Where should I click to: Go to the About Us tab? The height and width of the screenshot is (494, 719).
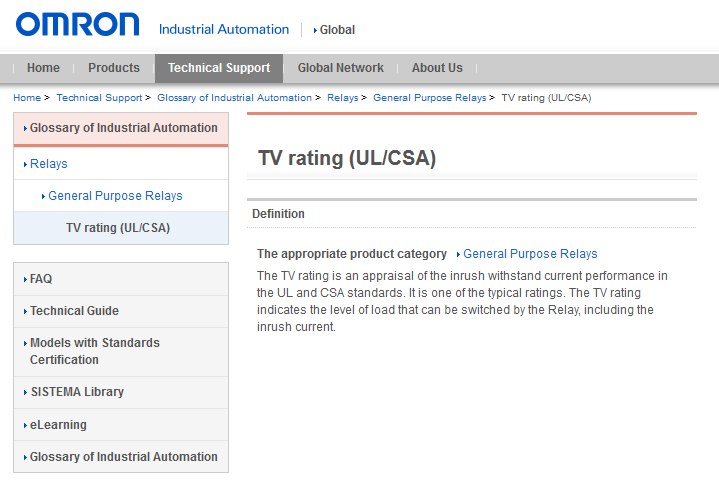coord(437,68)
